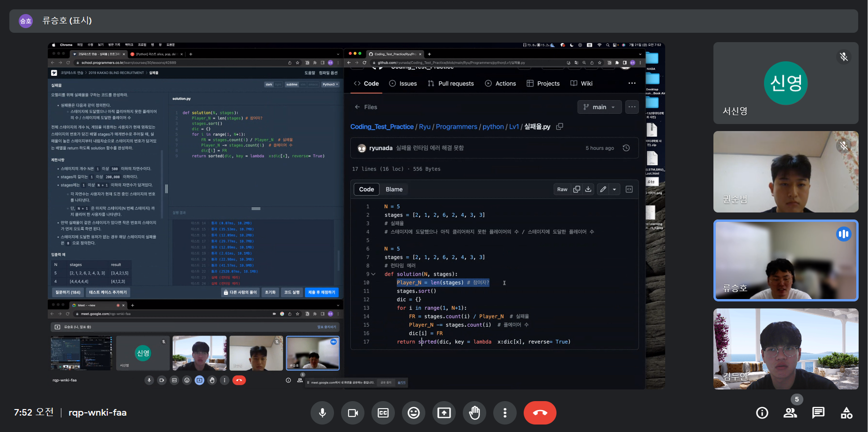Leave the call with red hang-up button

tap(540, 412)
